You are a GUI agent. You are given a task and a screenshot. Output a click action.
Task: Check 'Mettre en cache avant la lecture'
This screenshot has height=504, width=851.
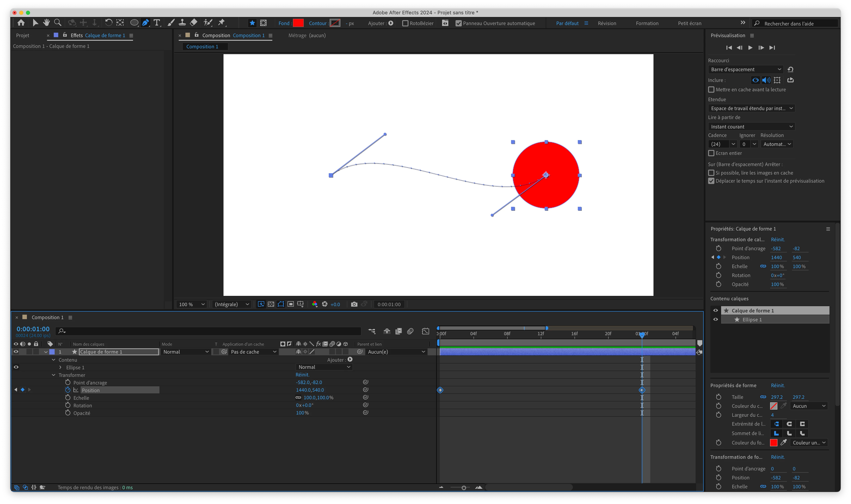point(711,90)
